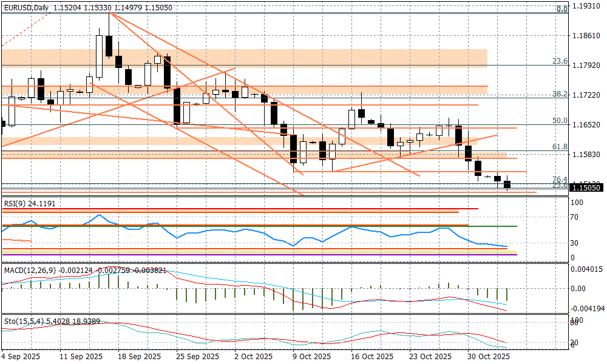Click the 18 Sep 2025 date label

pos(140,356)
